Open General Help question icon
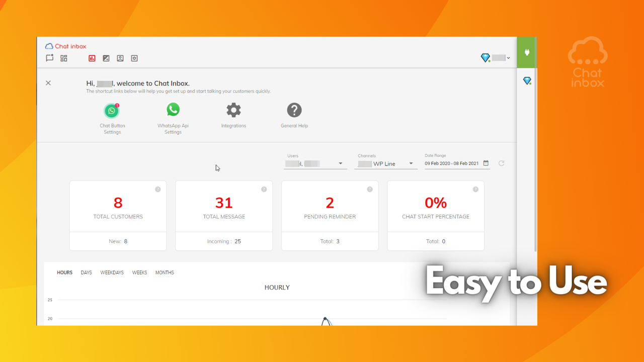 click(294, 110)
